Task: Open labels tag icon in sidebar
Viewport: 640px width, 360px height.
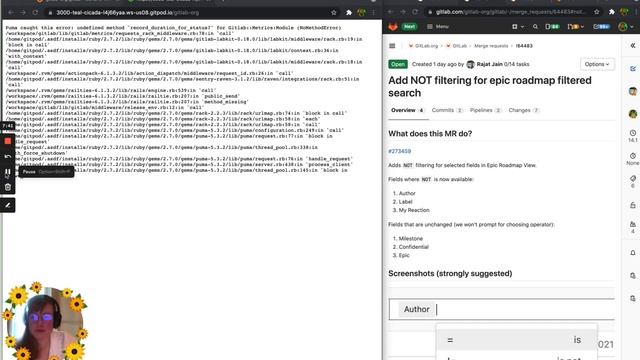Action: pos(633,178)
